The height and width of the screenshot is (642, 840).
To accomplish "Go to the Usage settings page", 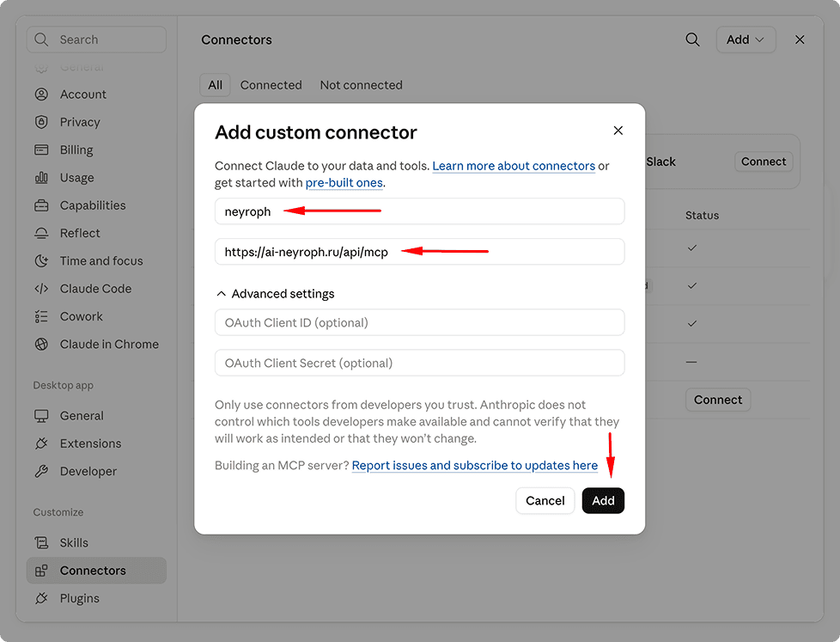I will pyautogui.click(x=96, y=177).
